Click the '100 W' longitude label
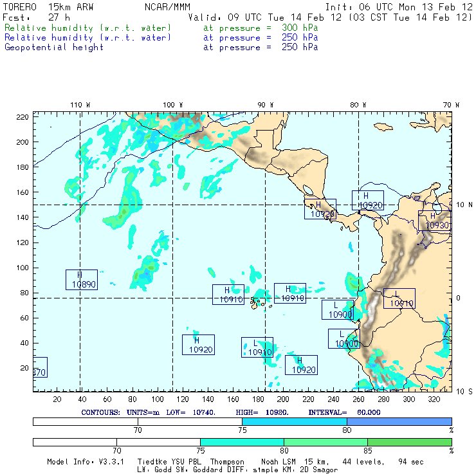The image size is (476, 476). [173, 105]
